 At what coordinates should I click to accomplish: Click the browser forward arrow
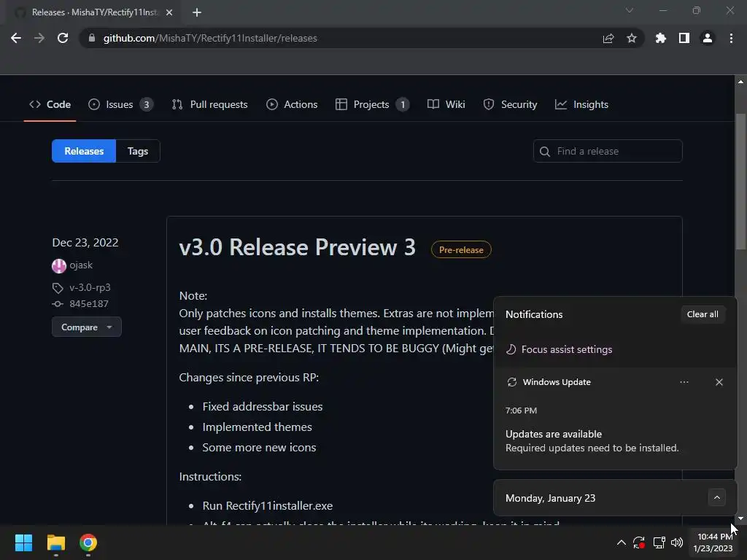coord(39,38)
